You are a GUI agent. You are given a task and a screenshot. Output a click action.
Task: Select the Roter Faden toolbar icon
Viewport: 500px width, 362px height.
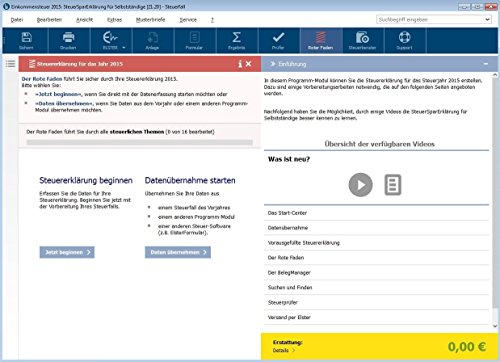coord(320,37)
